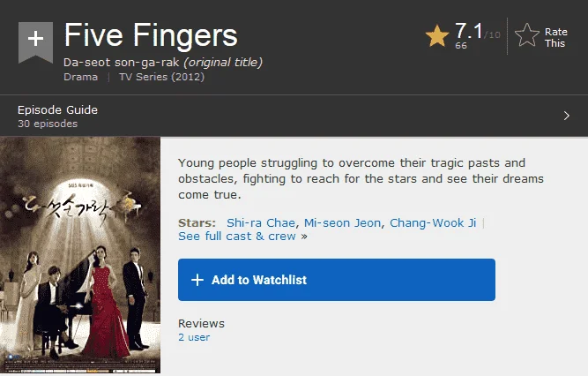Click the Five Fingers title heading
This screenshot has height=376, width=588.
pos(151,35)
